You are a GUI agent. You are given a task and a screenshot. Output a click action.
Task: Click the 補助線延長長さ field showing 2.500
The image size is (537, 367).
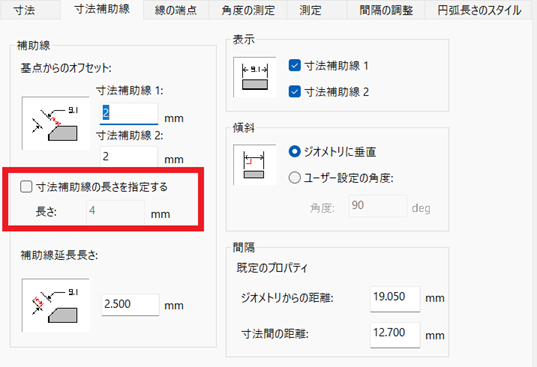(x=130, y=304)
